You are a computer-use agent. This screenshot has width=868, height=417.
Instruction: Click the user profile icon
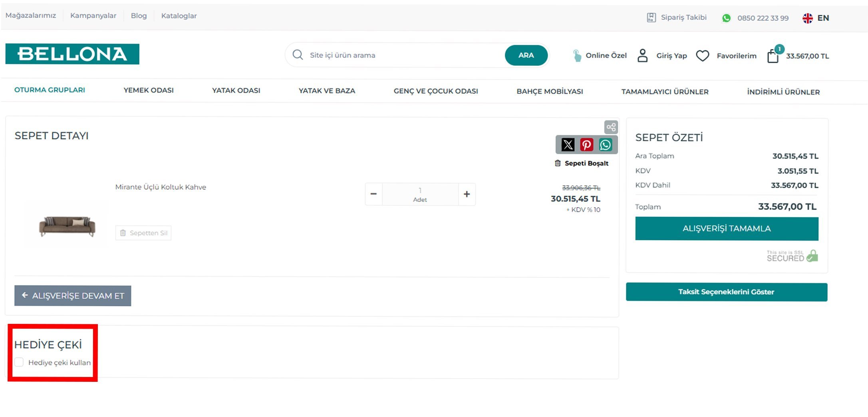tap(642, 56)
